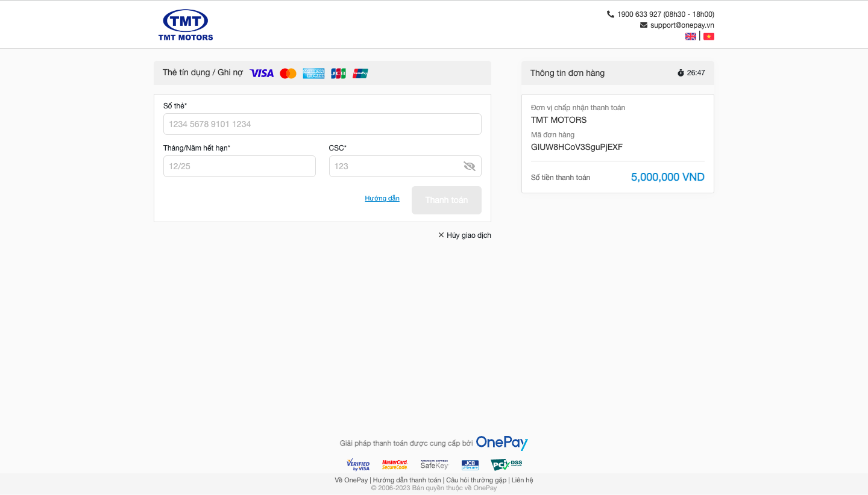Viewport: 868px width, 495px height.
Task: Click the American Express SafeKey badge
Action: tap(435, 464)
